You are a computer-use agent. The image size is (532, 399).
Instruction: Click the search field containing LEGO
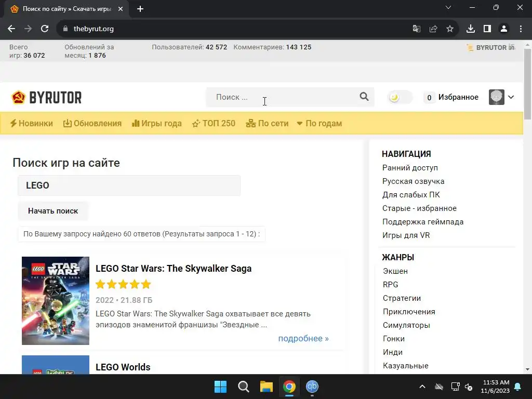(129, 185)
